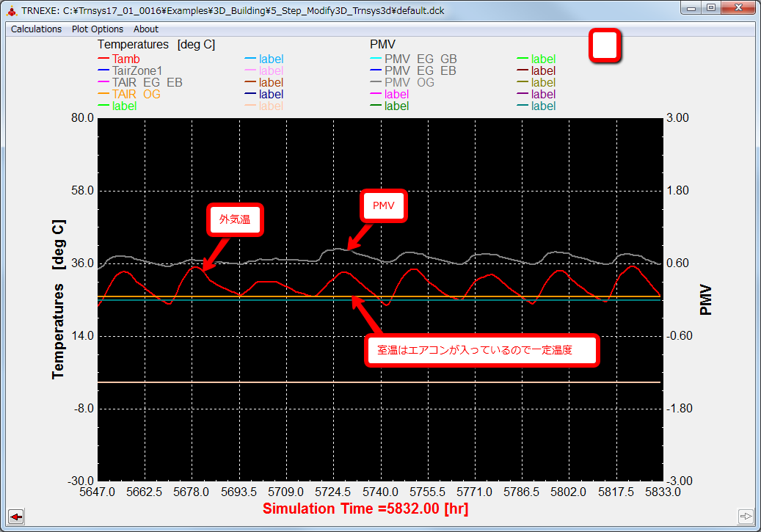Viewport: 761px width, 532px height.
Task: Click the -3.00 right axis minimum value
Action: [679, 481]
